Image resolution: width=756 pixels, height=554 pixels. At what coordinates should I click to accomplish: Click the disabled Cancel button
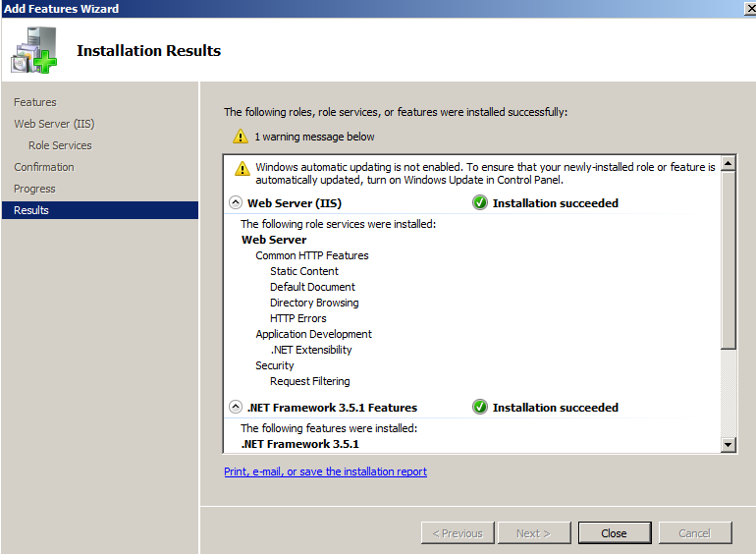click(695, 533)
